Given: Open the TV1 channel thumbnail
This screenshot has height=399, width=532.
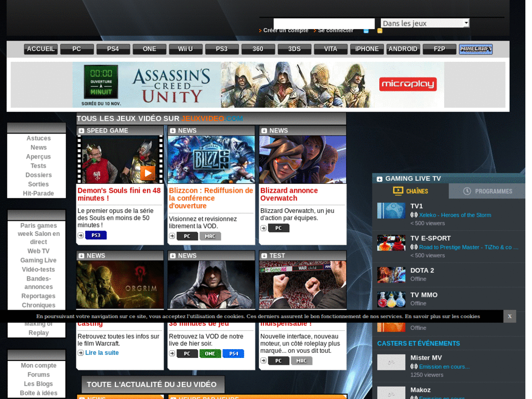Looking at the screenshot, I should 391,210.
